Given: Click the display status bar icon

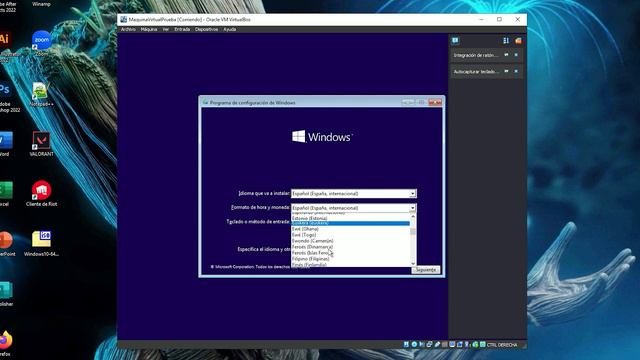Looking at the screenshot, I should [452, 344].
